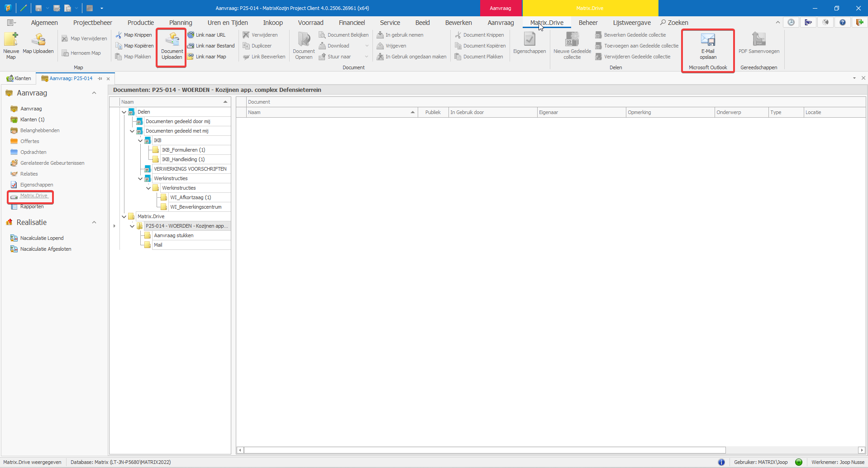The image size is (868, 468).
Task: Sort by the Eigenaar column header
Action: (581, 112)
